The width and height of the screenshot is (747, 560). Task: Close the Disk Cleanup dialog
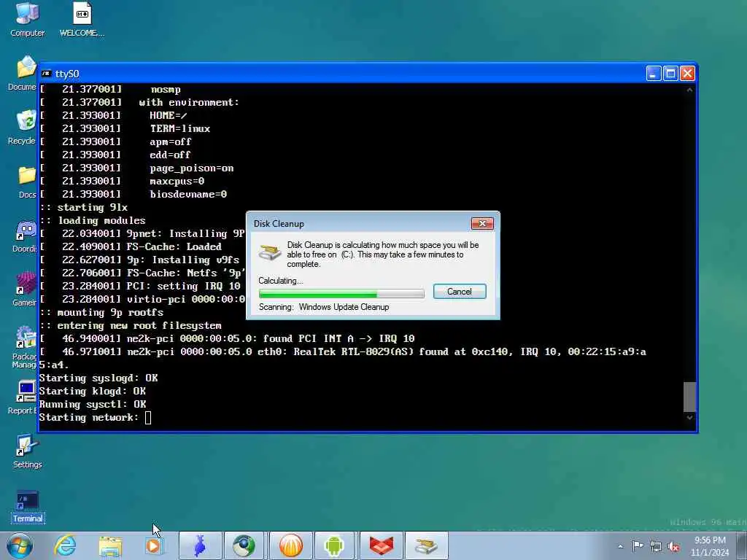click(x=482, y=223)
